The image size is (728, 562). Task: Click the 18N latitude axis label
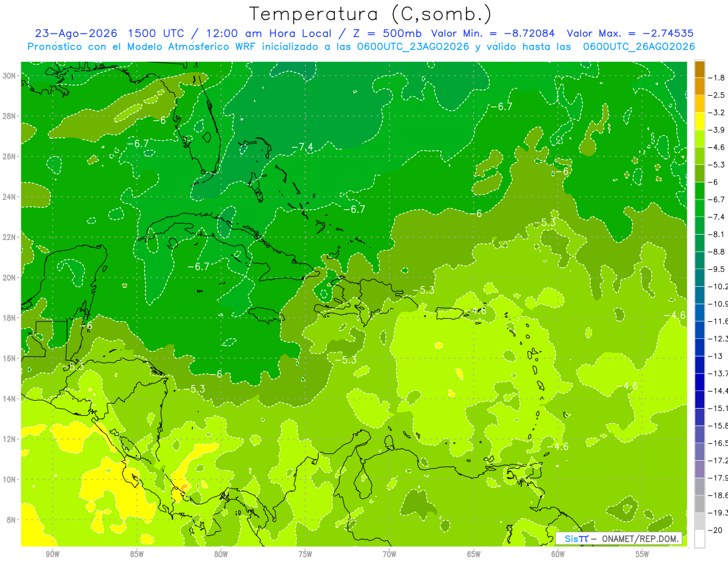(x=10, y=318)
